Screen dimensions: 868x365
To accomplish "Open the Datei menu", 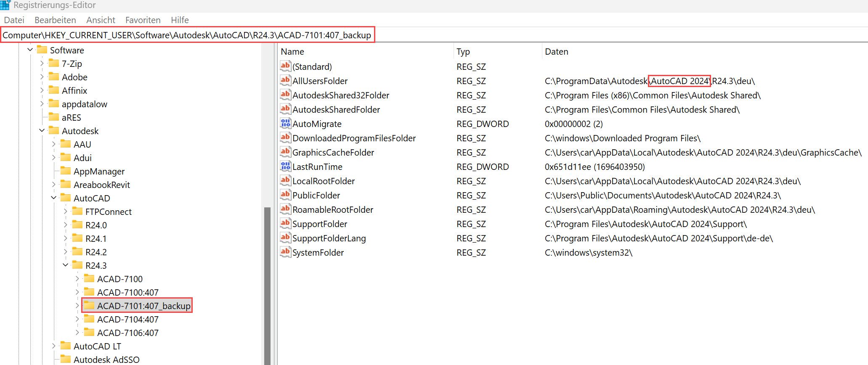I will click(14, 20).
